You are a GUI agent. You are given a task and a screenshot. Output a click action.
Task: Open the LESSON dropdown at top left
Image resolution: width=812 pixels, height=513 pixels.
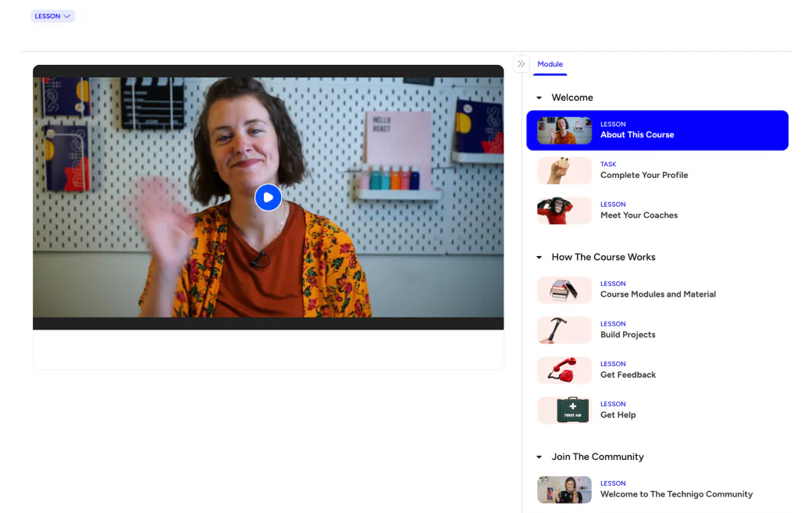pyautogui.click(x=52, y=16)
